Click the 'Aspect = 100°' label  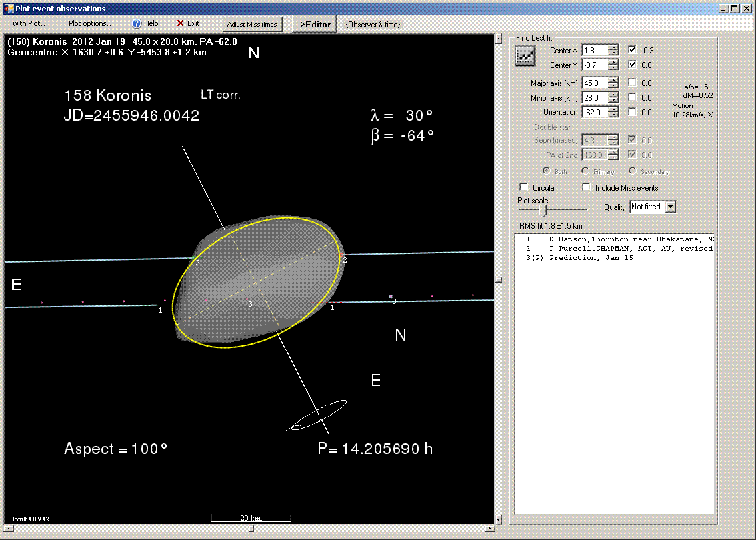click(x=116, y=449)
